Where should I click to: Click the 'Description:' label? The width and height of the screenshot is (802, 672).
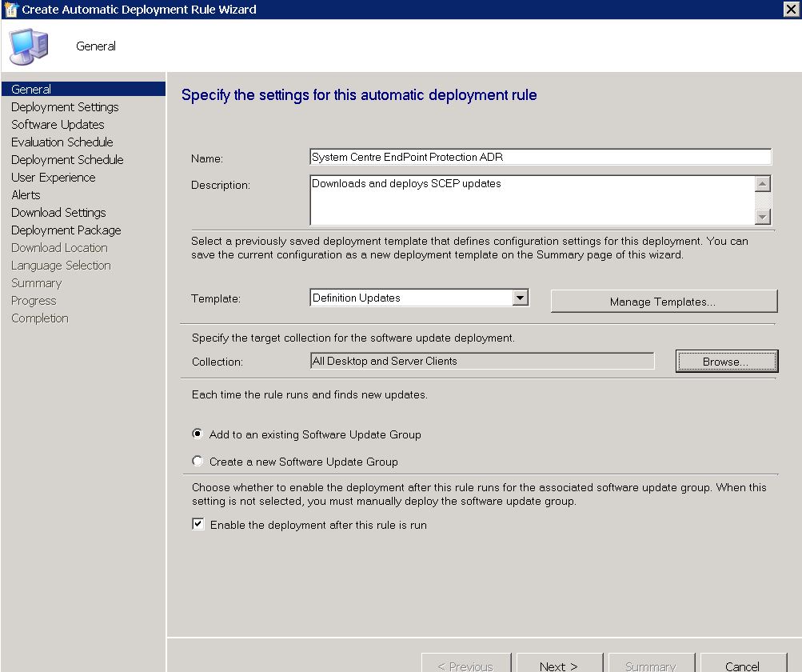[x=221, y=185]
